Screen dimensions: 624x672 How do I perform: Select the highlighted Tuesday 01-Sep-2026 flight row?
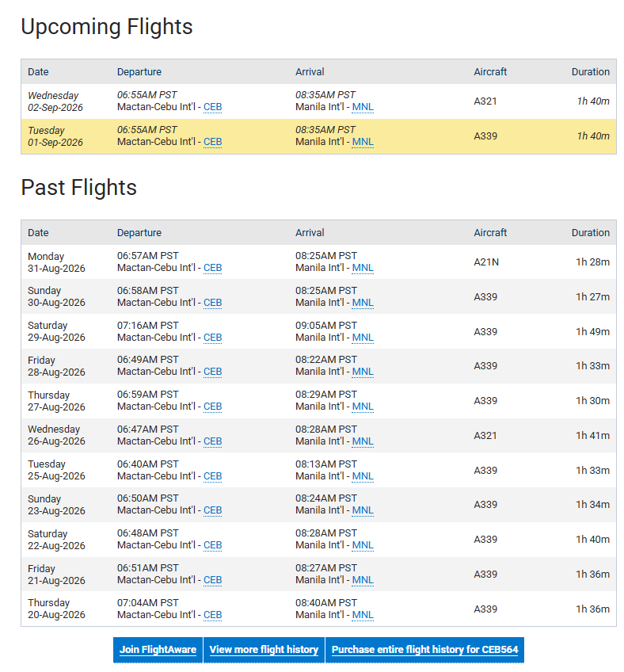[x=318, y=136]
